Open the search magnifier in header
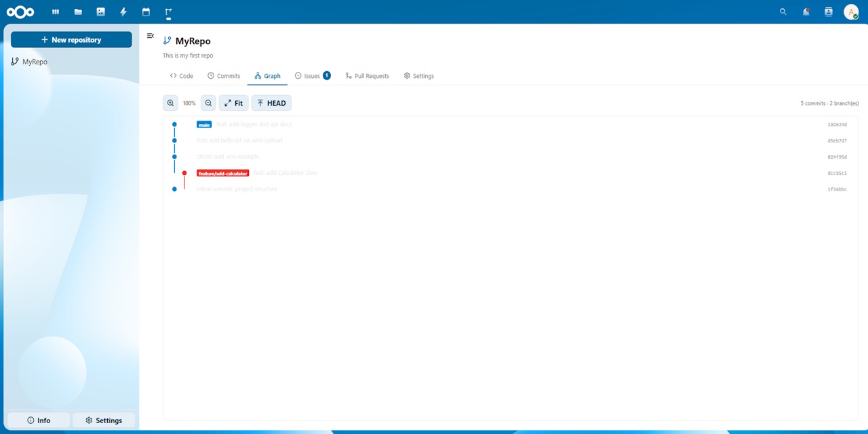 coord(783,12)
